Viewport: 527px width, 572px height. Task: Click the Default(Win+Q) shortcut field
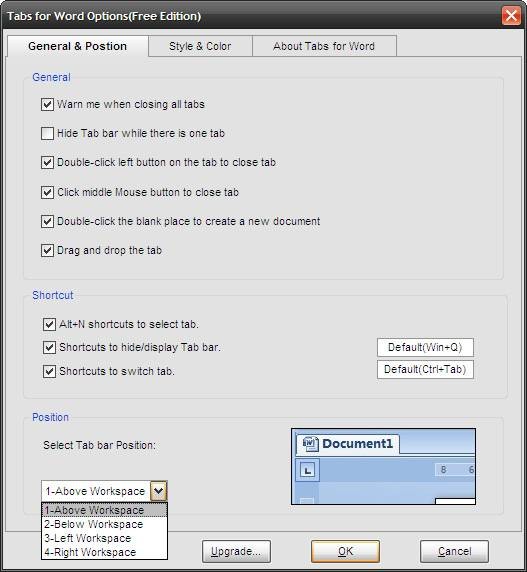click(x=425, y=347)
